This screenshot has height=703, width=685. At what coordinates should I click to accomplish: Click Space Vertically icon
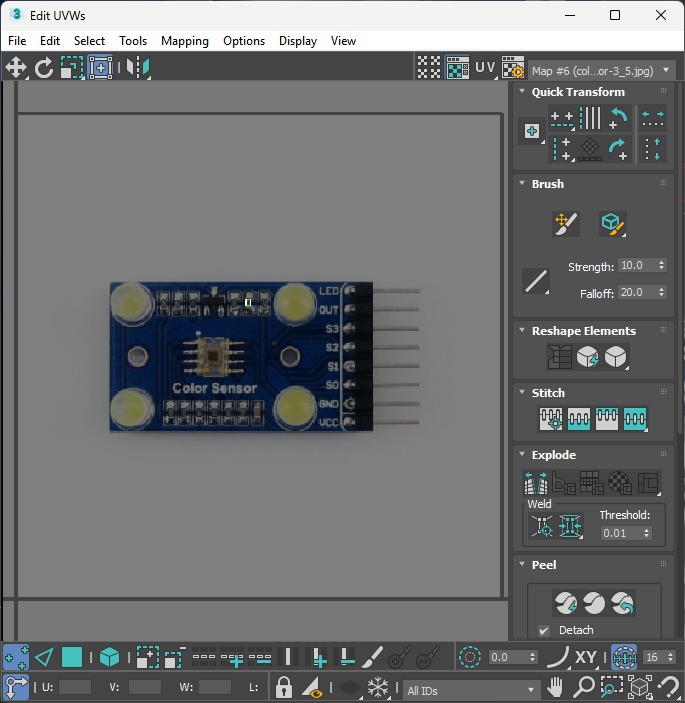[653, 149]
